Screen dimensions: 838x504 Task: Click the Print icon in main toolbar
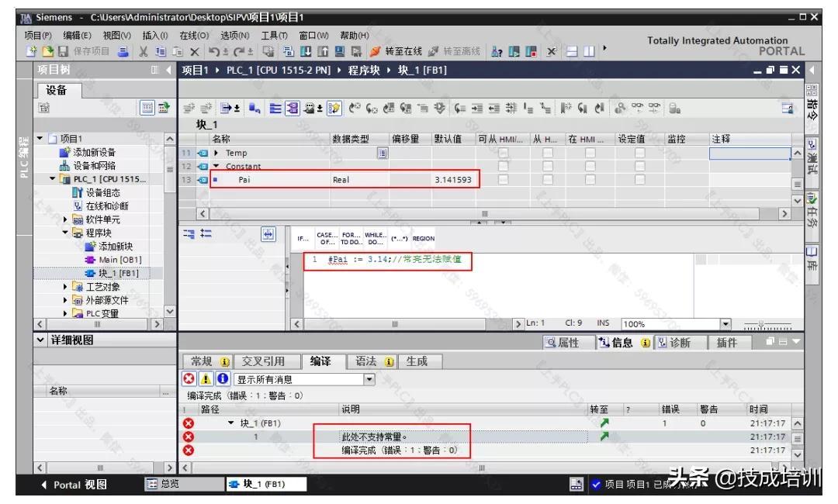click(x=123, y=51)
